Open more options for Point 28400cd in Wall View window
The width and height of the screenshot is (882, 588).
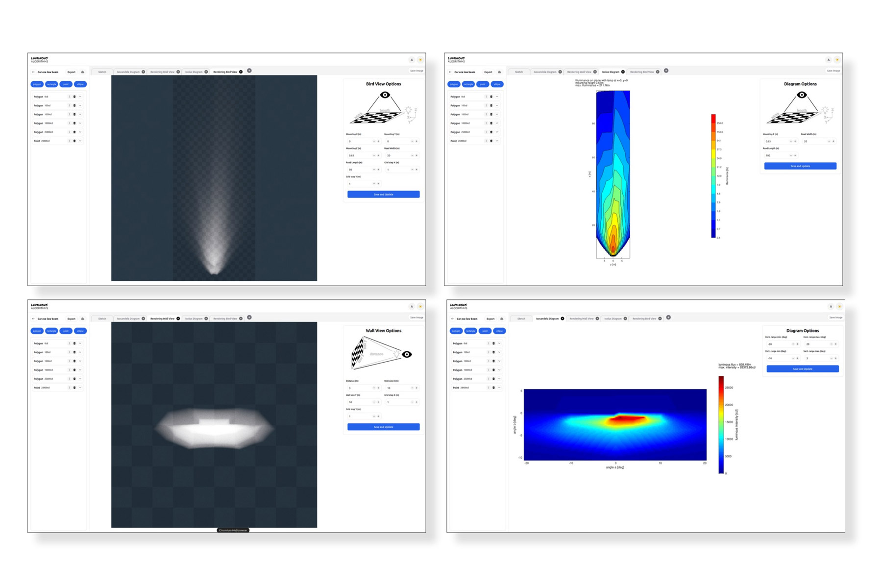69,388
